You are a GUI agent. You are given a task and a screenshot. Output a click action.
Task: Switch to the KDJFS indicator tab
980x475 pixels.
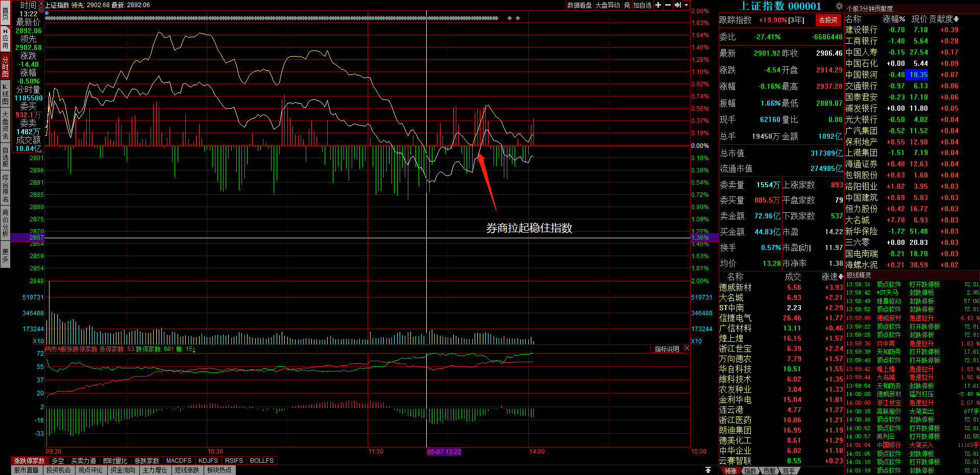[x=208, y=461]
